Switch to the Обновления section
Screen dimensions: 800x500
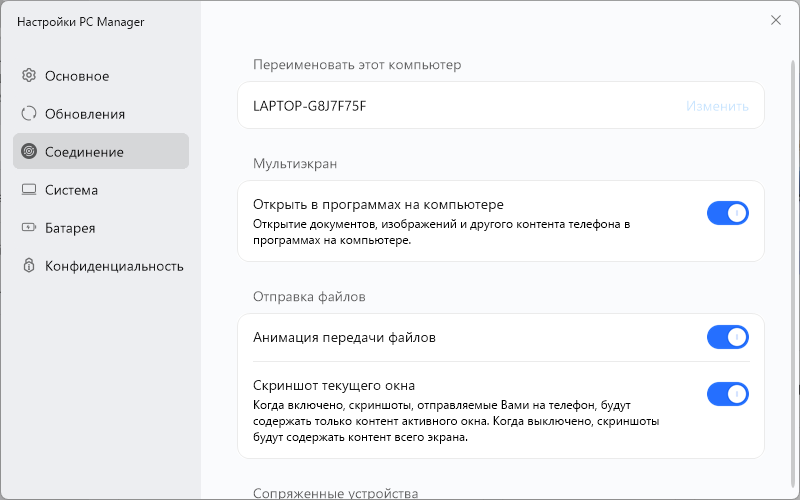pyautogui.click(x=85, y=114)
